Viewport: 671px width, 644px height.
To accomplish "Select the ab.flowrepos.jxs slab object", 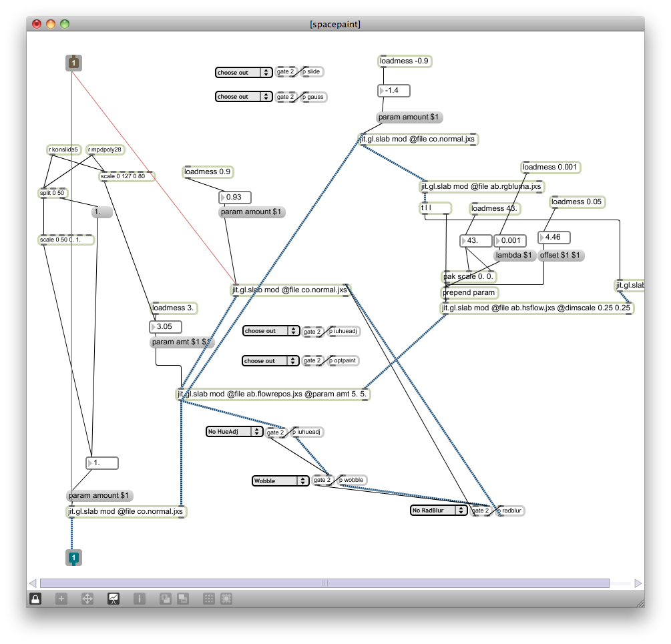I will (273, 394).
